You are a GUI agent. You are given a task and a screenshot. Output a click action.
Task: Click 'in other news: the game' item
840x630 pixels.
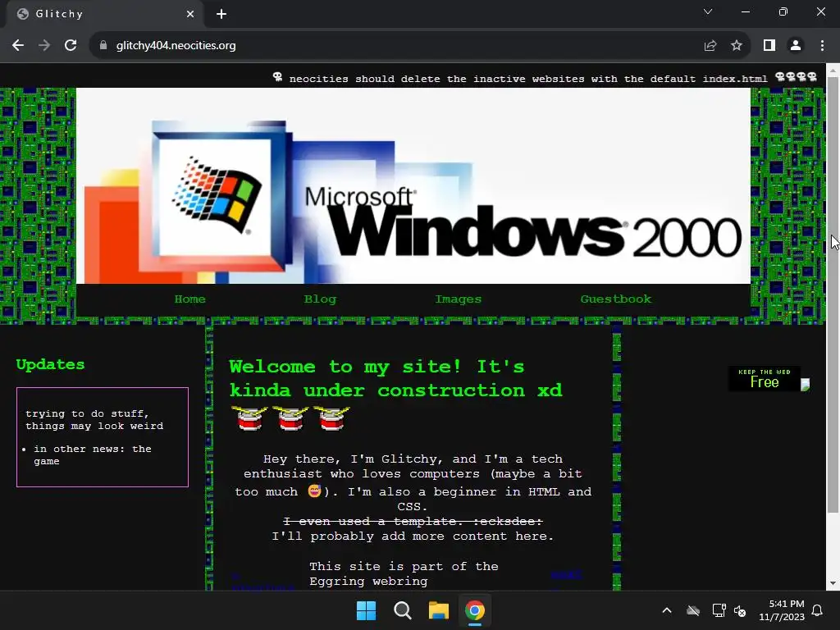click(x=92, y=454)
